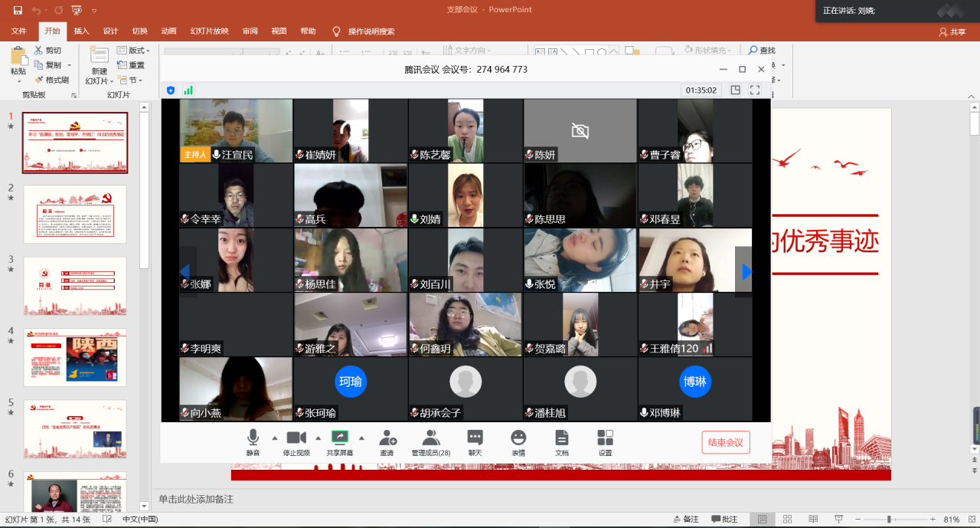This screenshot has height=528, width=980.
Task: Enter full screen in meeting window
Action: tap(755, 90)
